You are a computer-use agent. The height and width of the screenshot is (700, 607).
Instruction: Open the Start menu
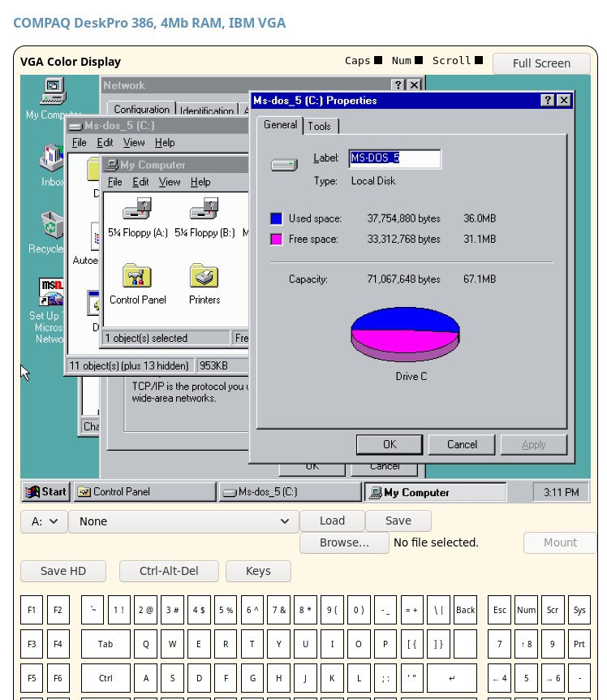click(x=46, y=492)
